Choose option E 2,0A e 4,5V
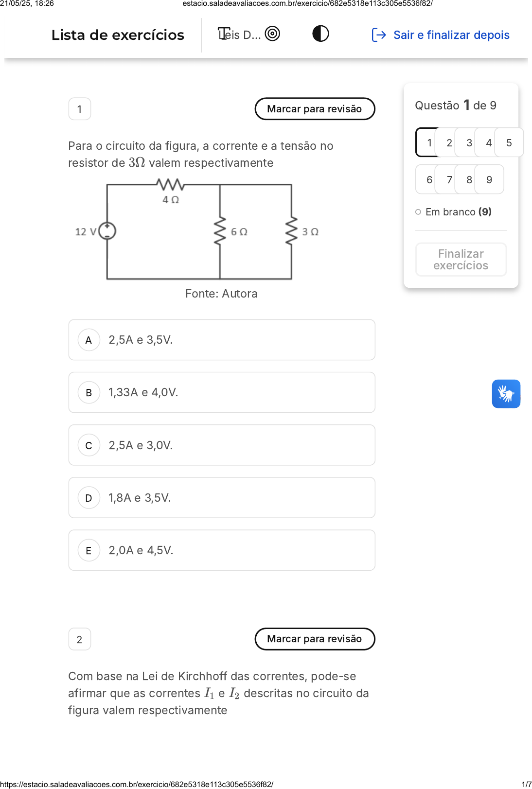 pyautogui.click(x=222, y=550)
